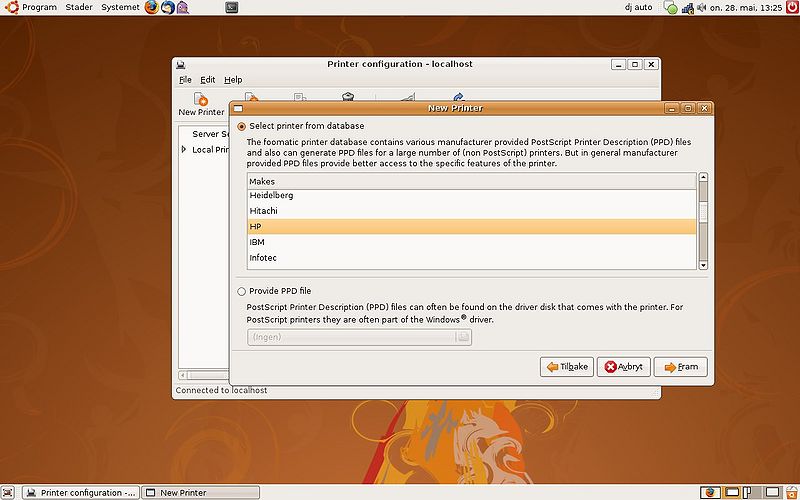The image size is (800, 500).
Task: Open Thunderbird mail from the top panel
Action: tap(167, 7)
